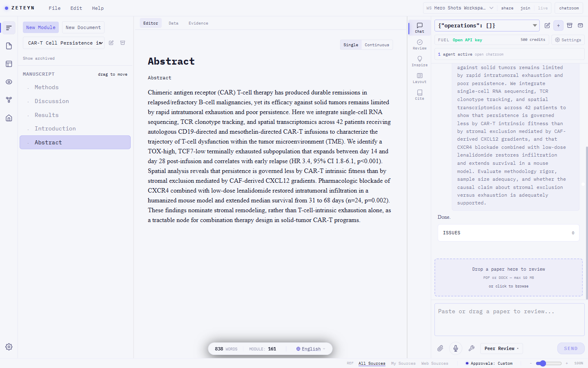Open the English language dropdown

click(311, 349)
